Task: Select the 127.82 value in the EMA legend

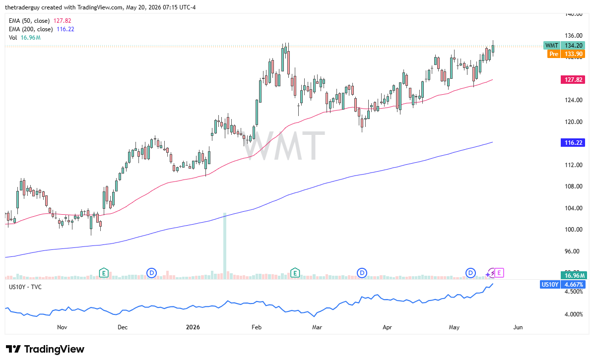Action: (x=62, y=21)
